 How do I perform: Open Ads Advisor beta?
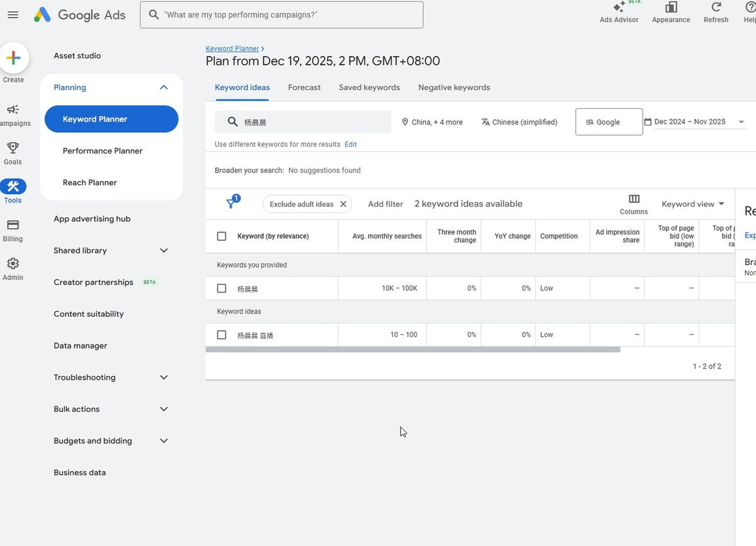click(x=619, y=13)
